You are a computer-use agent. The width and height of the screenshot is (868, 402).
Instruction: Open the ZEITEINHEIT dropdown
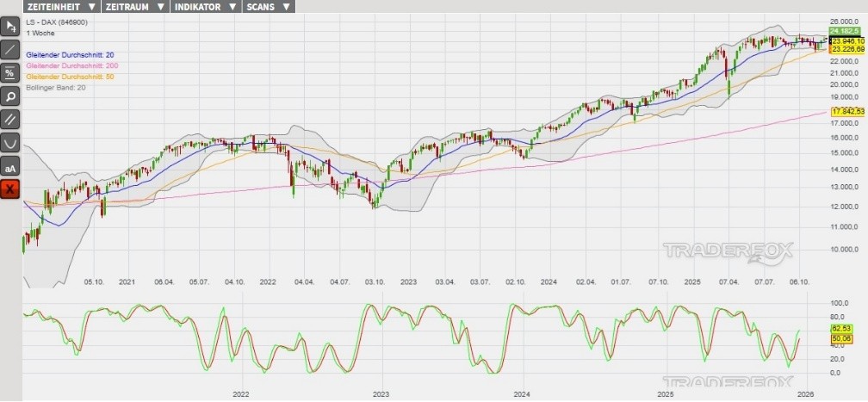click(60, 6)
